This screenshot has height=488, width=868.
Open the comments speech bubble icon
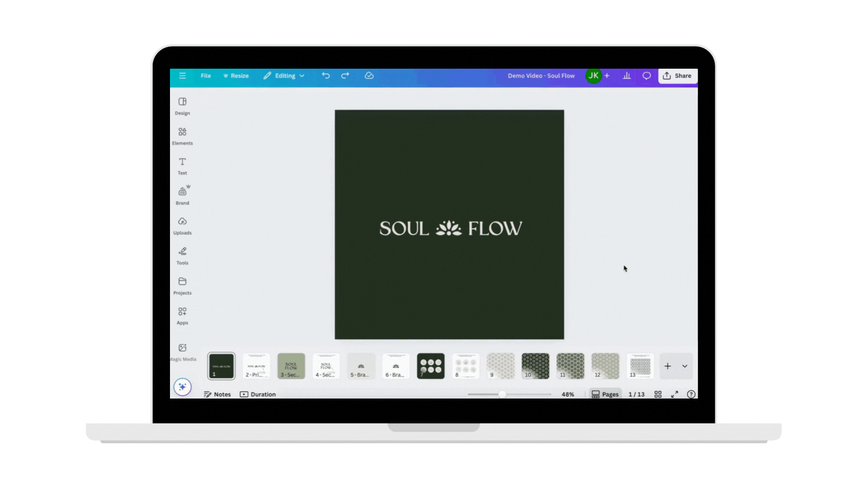pos(646,75)
